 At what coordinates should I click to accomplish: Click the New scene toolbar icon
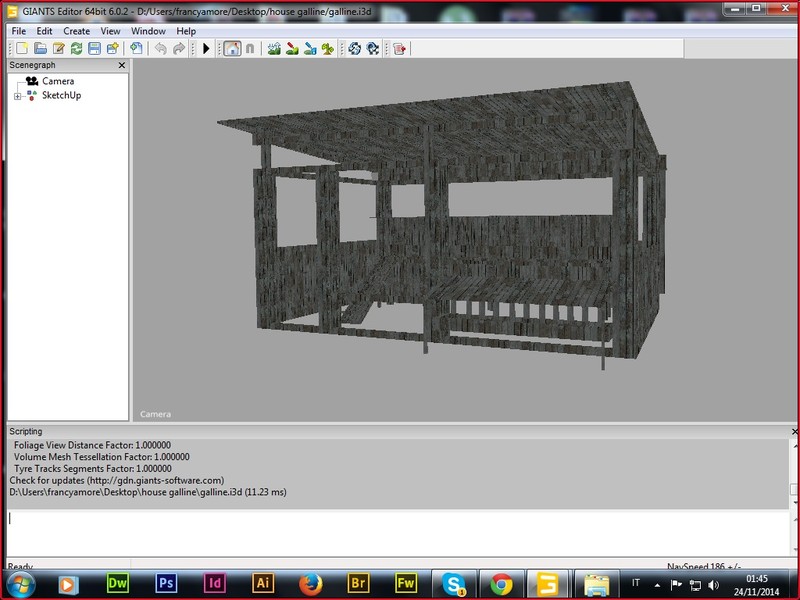pos(20,48)
